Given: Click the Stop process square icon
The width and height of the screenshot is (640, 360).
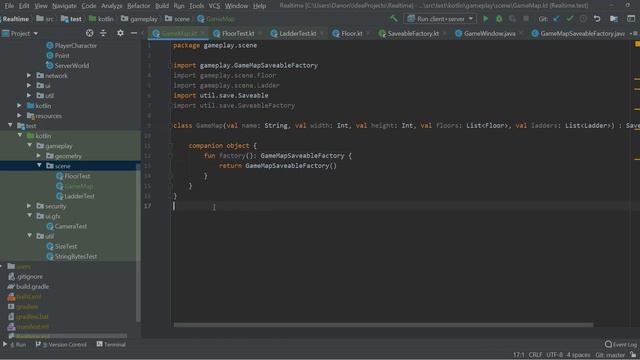Looking at the screenshot, I should (526, 19).
